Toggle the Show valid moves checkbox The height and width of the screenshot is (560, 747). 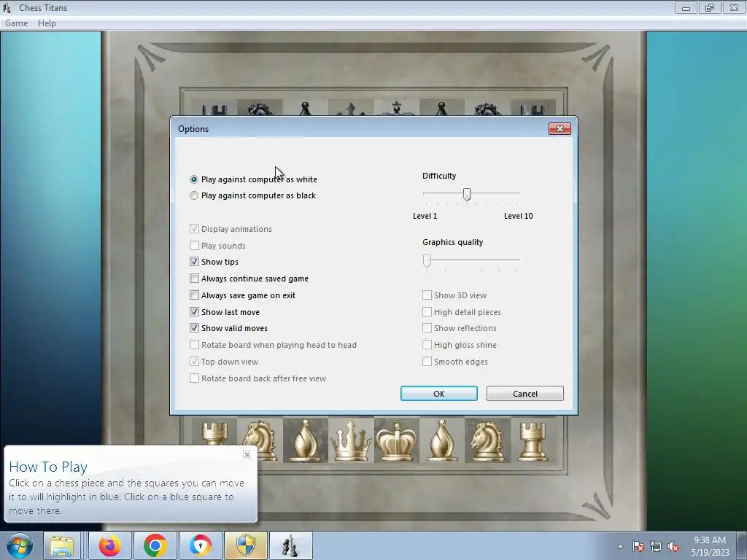point(194,328)
